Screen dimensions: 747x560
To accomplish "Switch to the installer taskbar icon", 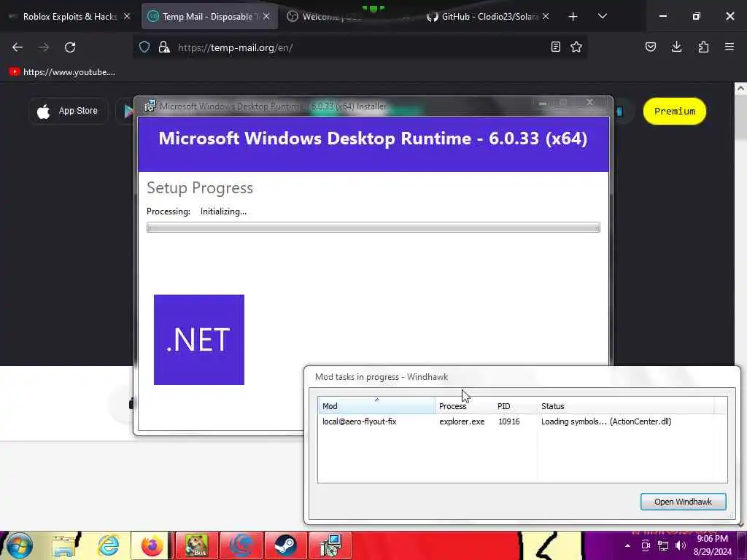I will [330, 545].
